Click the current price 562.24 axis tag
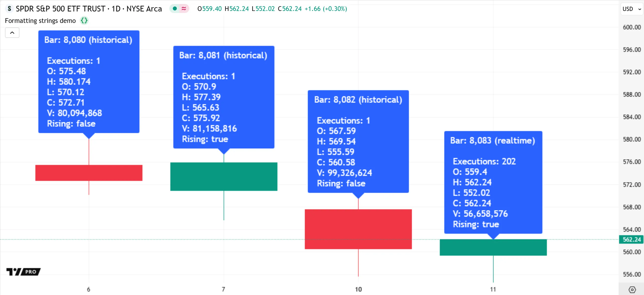This screenshot has height=295, width=644. [x=632, y=239]
